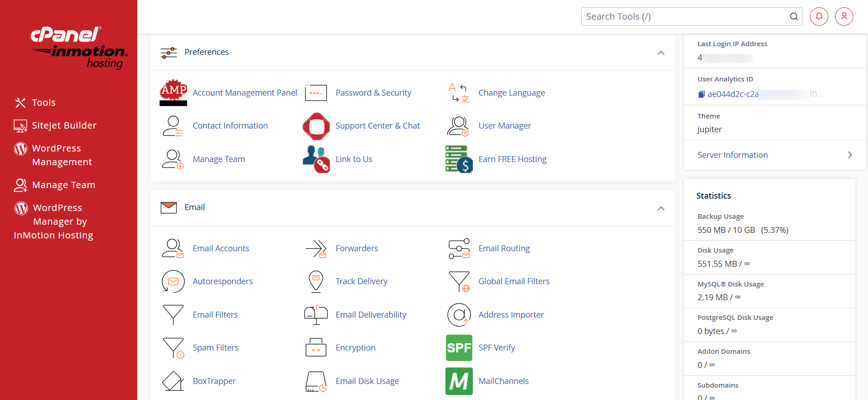Click the Contact Information icon
The height and width of the screenshot is (400, 868).
(173, 126)
